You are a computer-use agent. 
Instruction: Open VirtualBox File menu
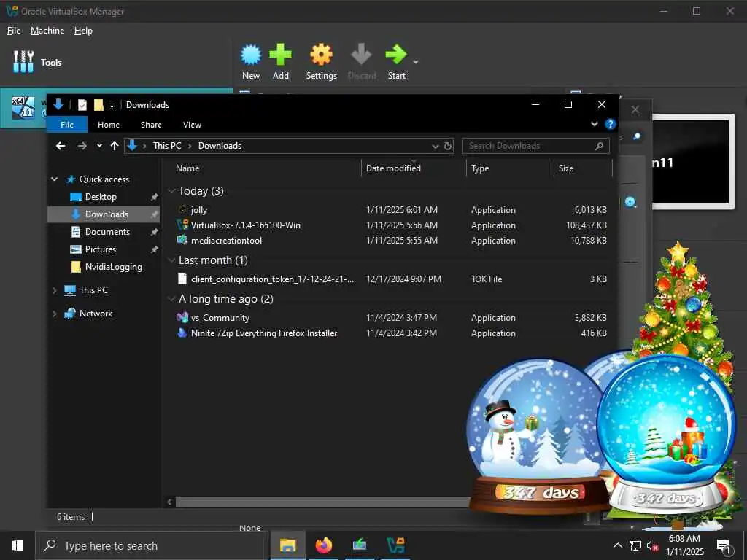click(14, 31)
